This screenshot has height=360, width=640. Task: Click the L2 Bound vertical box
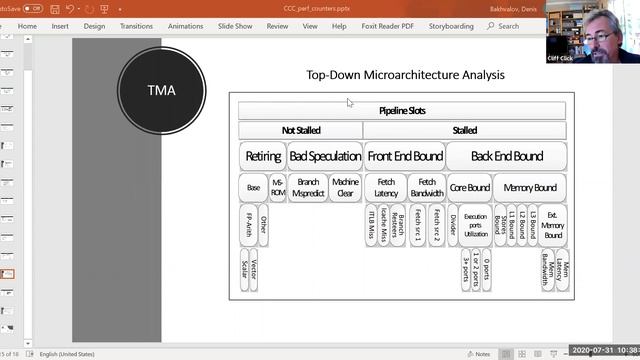(x=522, y=225)
